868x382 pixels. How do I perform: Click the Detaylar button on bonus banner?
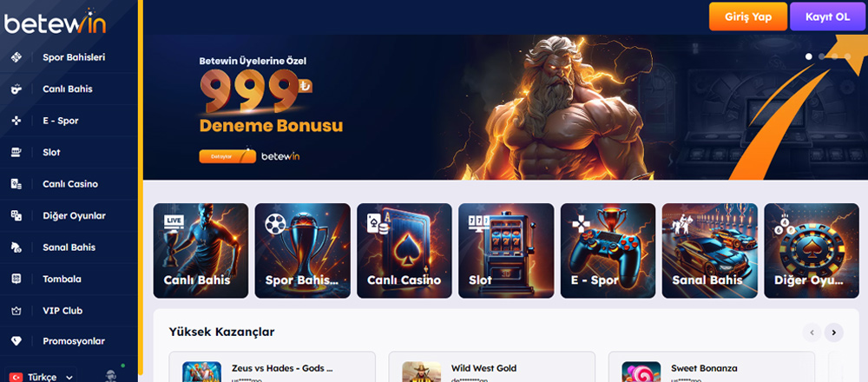tap(227, 156)
